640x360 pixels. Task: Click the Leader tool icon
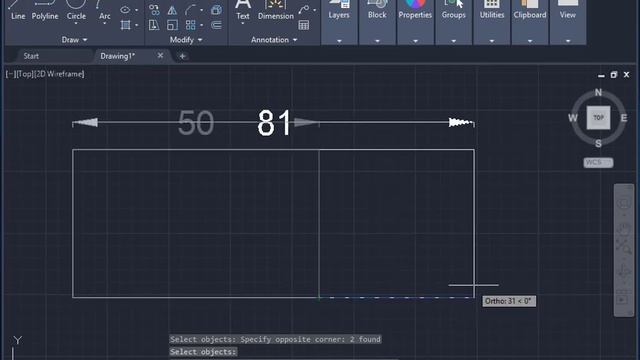coord(304,9)
